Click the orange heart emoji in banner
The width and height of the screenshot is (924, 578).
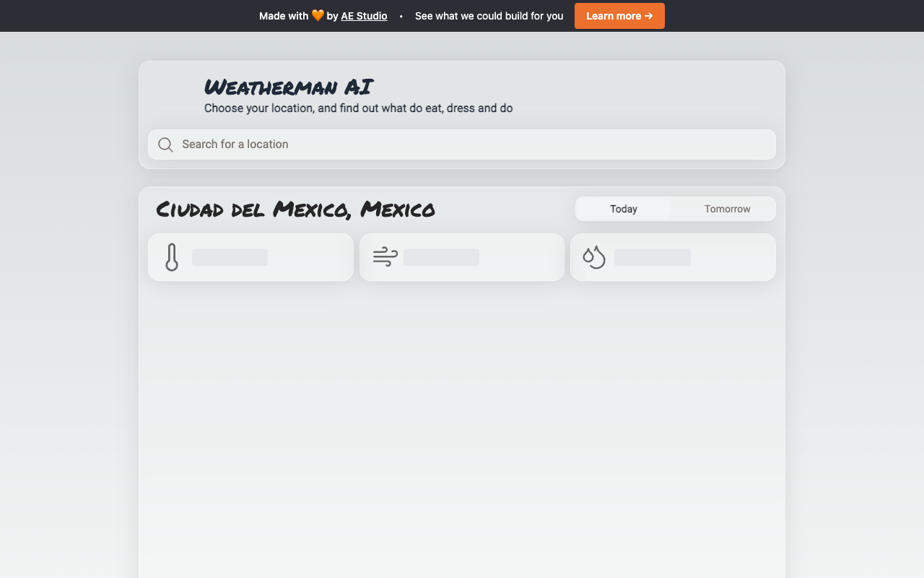point(318,15)
